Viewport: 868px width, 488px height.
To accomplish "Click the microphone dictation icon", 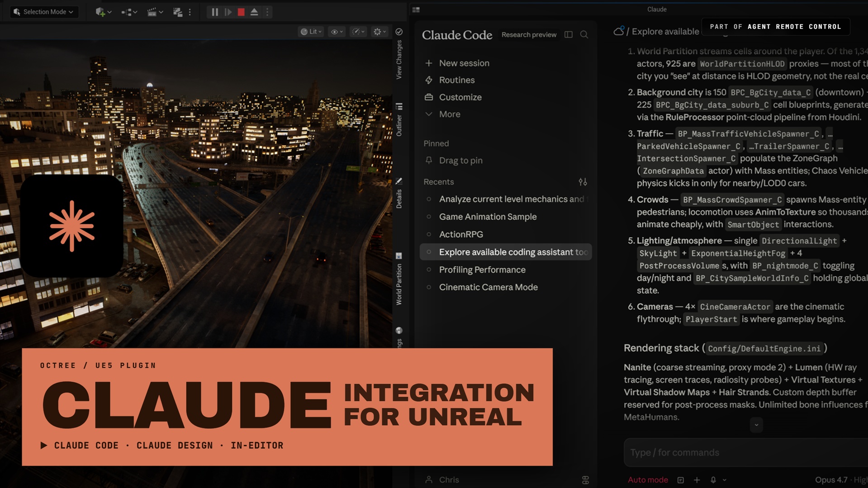I will 713,480.
